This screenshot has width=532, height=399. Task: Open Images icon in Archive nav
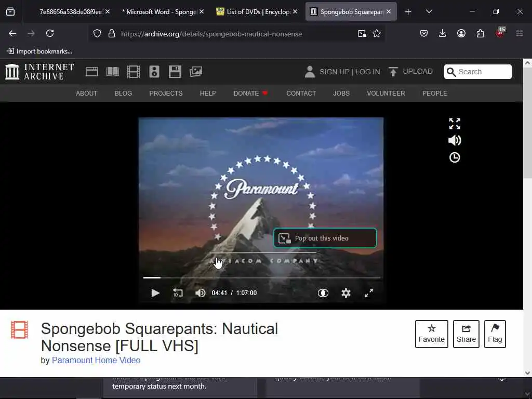point(196,72)
